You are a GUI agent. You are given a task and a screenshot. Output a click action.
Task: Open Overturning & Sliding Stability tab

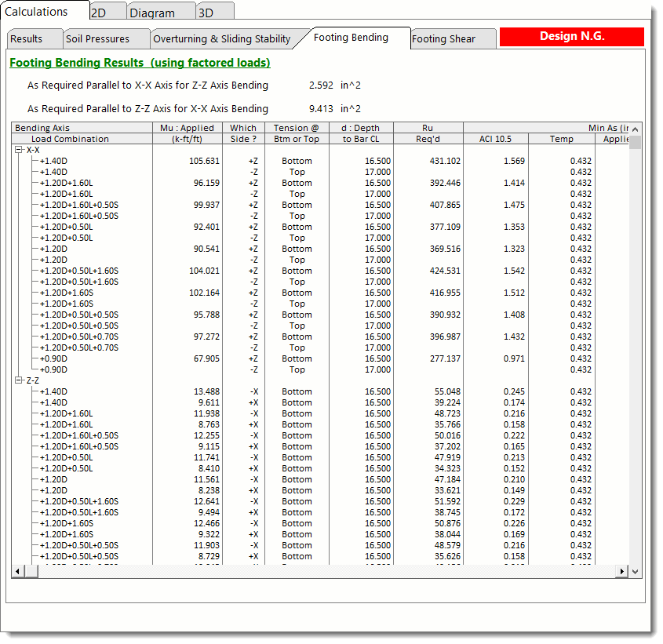[x=221, y=38]
